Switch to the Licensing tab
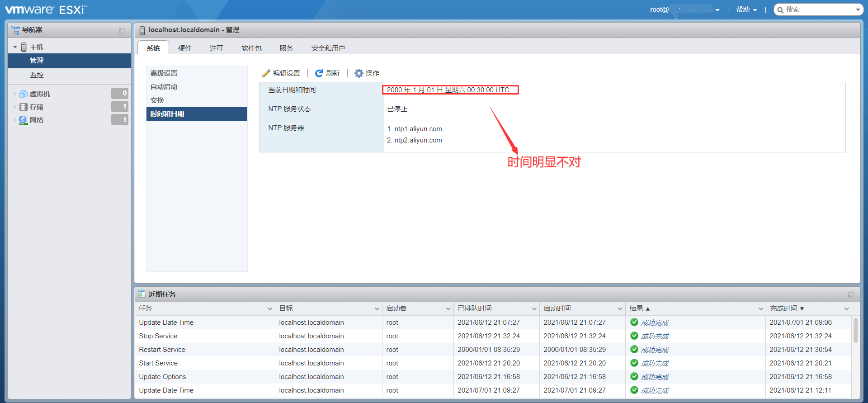The image size is (868, 403). (x=217, y=48)
